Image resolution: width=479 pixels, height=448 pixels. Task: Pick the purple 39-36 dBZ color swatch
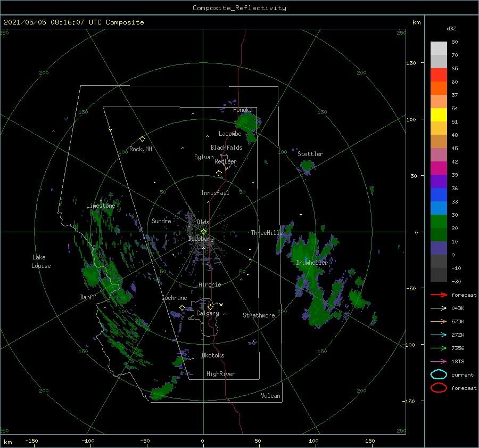pyautogui.click(x=439, y=182)
